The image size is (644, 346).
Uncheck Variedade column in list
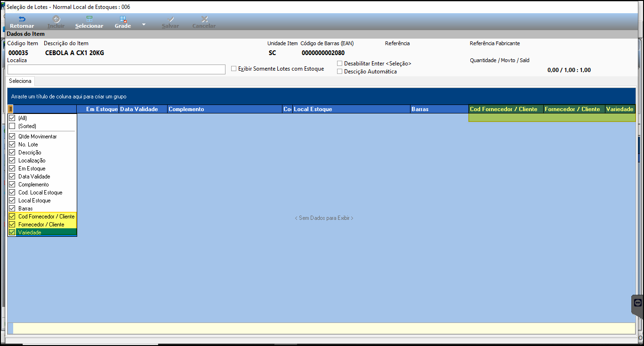[x=12, y=233]
